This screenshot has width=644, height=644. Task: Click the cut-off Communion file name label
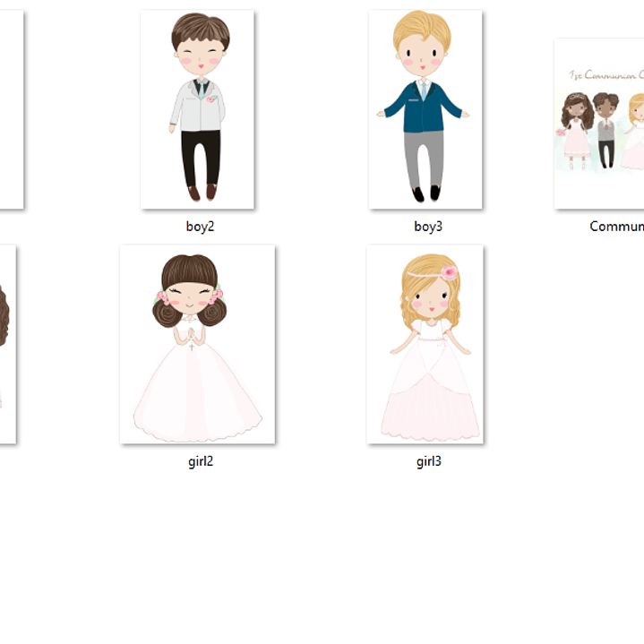[x=616, y=227]
